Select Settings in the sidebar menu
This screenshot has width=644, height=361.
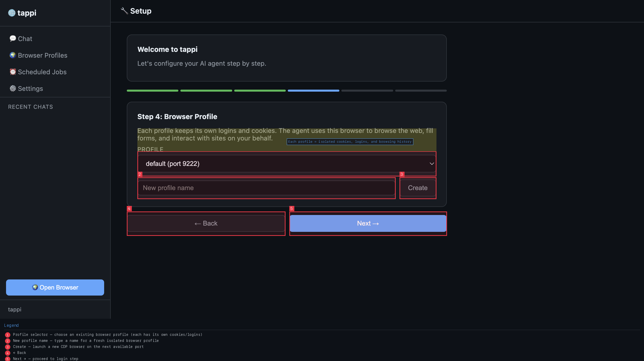pyautogui.click(x=30, y=88)
